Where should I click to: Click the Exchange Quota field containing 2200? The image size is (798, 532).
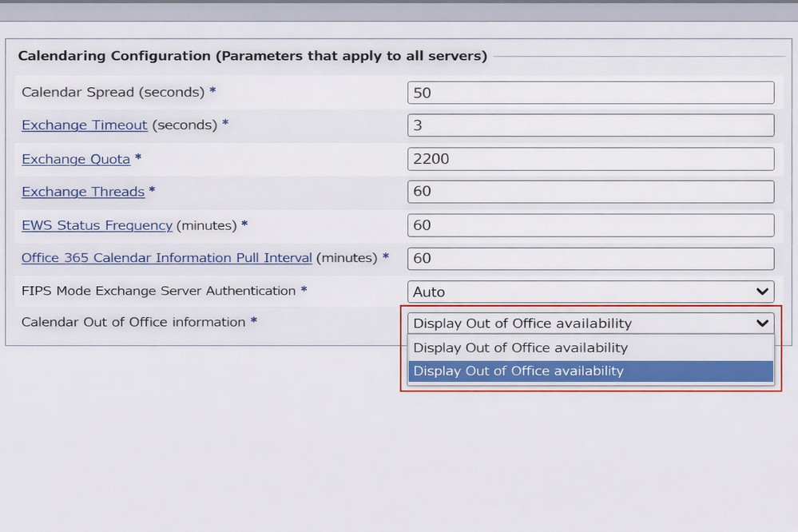click(x=590, y=159)
